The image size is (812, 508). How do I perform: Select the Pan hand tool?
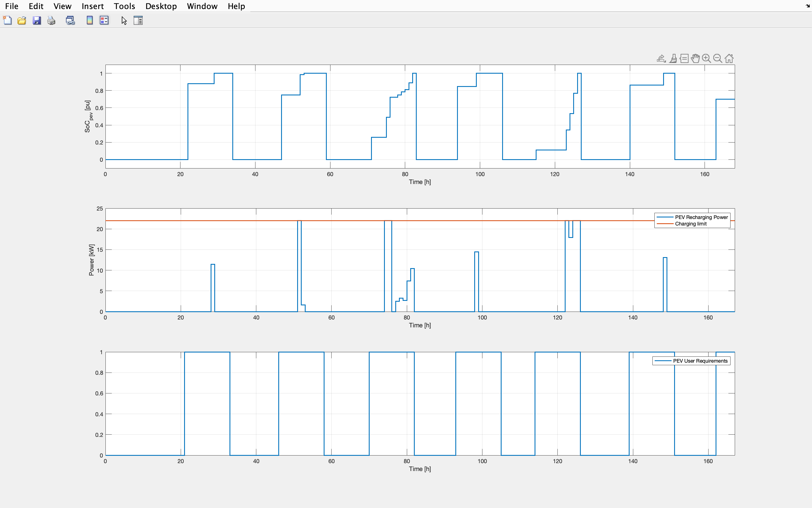coord(695,58)
